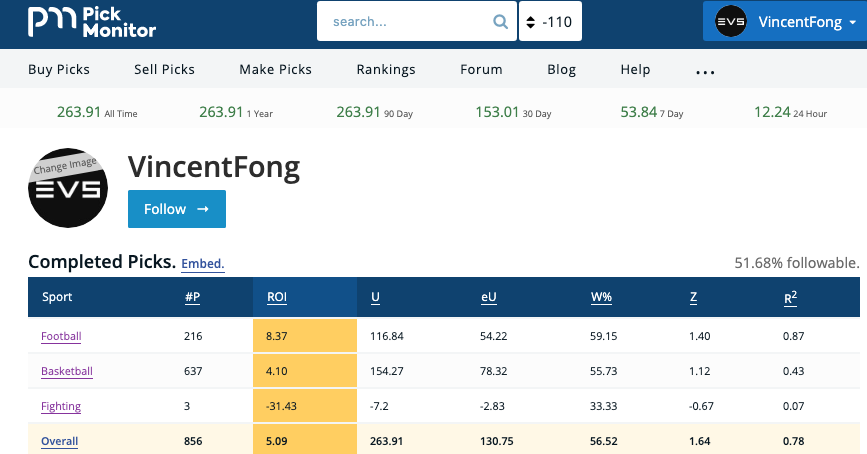The height and width of the screenshot is (454, 867).
Task: Open Make Picks menu
Action: [275, 69]
